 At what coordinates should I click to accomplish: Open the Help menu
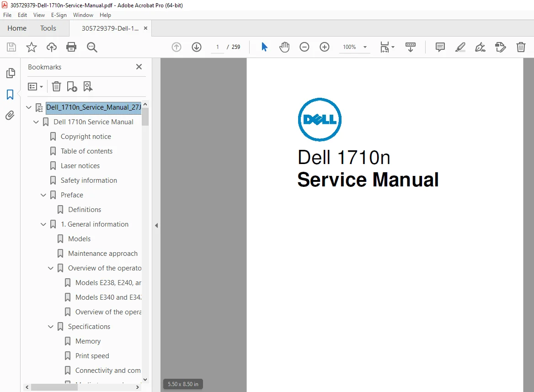click(105, 15)
